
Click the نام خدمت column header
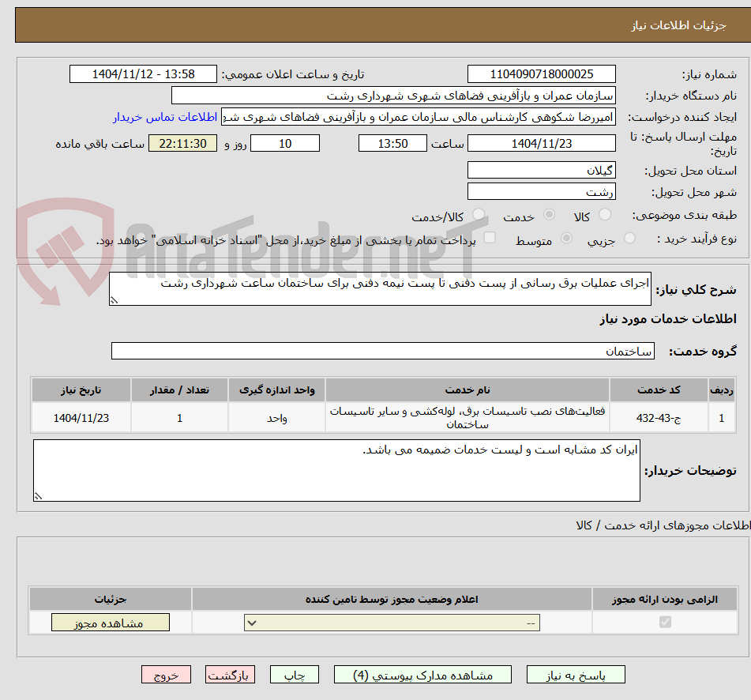(x=467, y=390)
